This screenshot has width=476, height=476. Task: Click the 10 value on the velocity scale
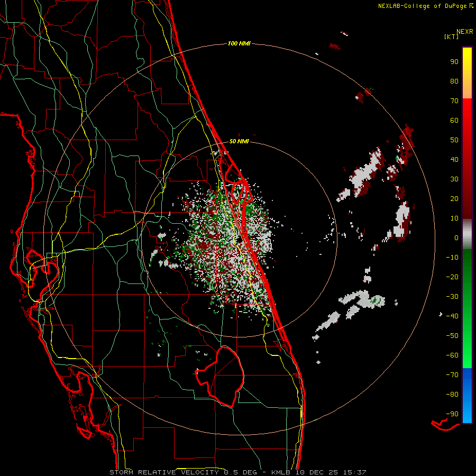click(454, 218)
